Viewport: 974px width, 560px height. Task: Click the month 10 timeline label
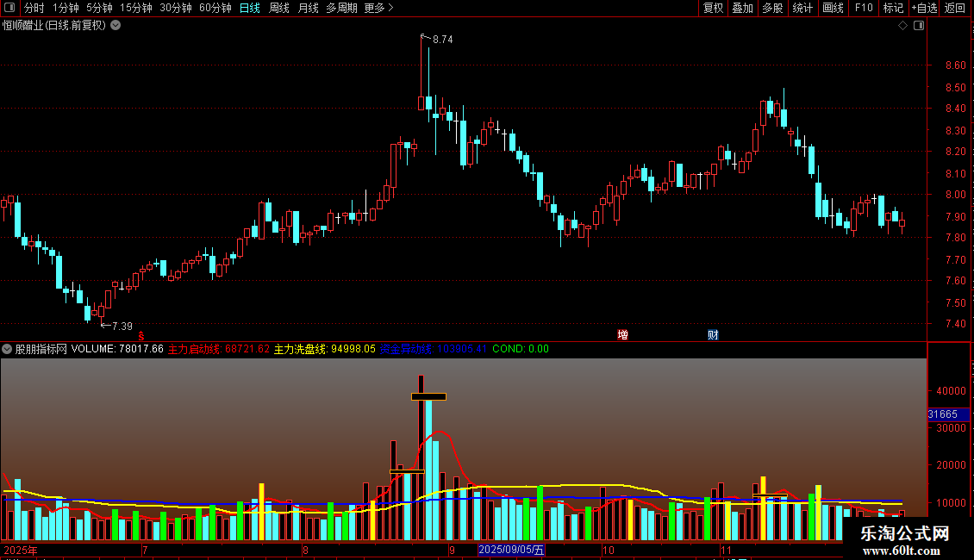pyautogui.click(x=609, y=550)
